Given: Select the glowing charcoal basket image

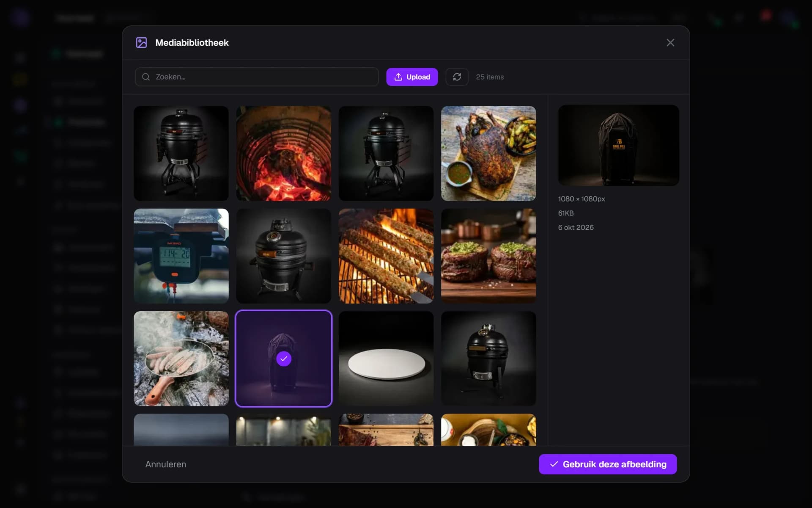Looking at the screenshot, I should pyautogui.click(x=284, y=153).
